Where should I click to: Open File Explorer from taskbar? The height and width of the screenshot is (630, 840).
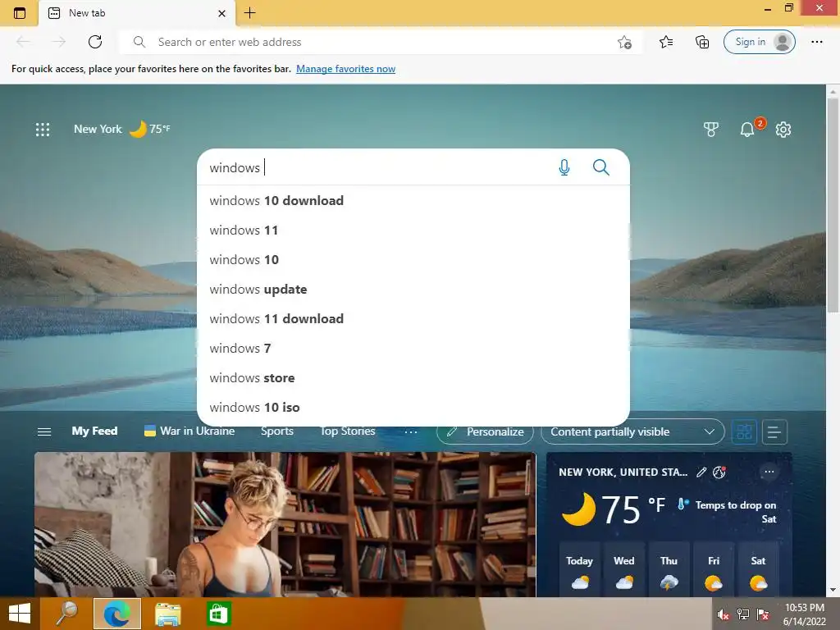tap(167, 614)
